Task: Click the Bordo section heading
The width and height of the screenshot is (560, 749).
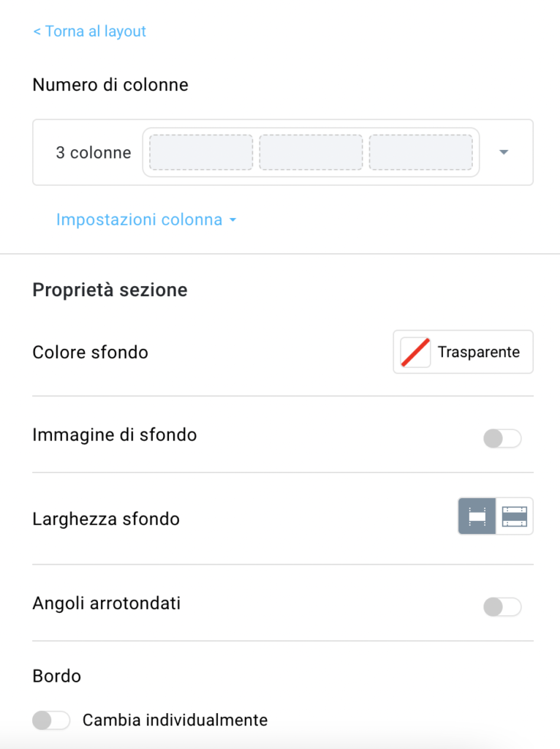Action: [57, 677]
